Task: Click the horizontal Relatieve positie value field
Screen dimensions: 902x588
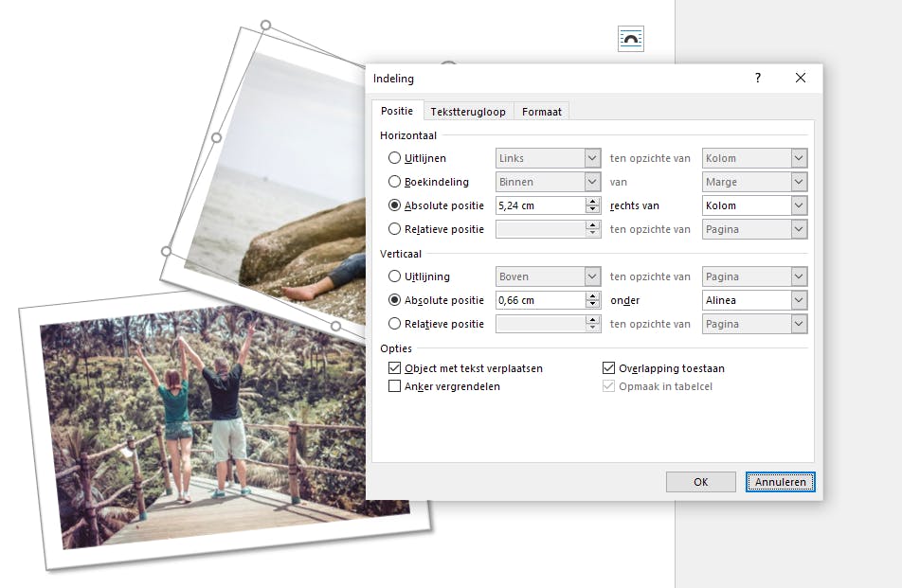Action: (x=540, y=229)
